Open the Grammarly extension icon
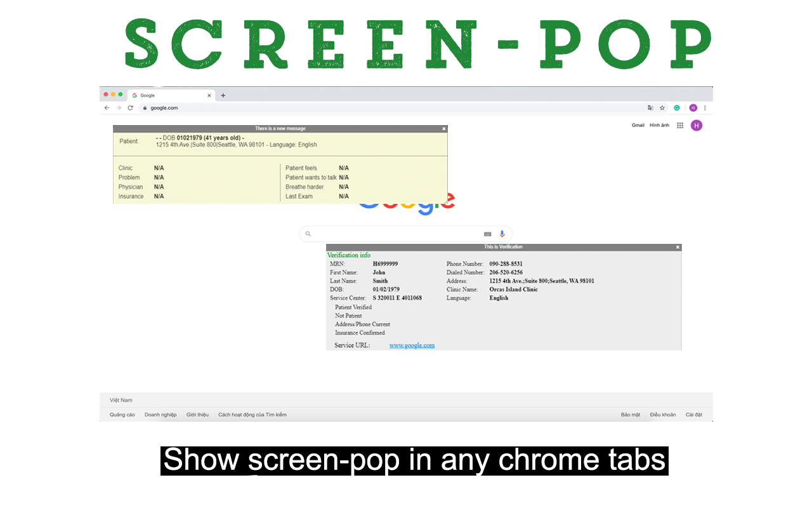The height and width of the screenshot is (508, 812). coord(676,108)
